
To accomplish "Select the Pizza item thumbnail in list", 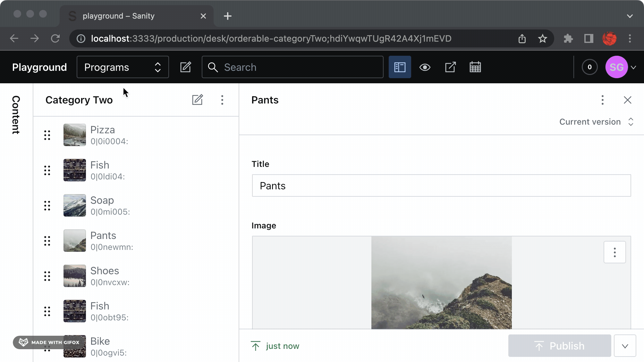I will point(74,135).
